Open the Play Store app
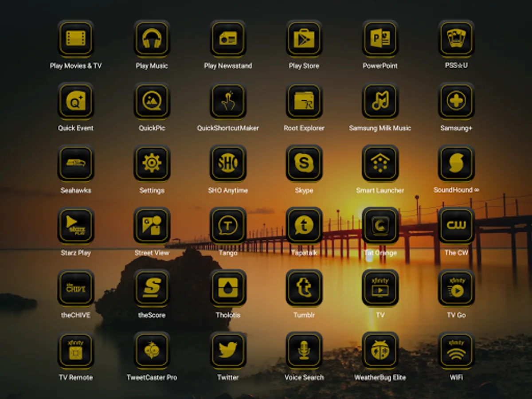Screen dimensions: 532x399 pyautogui.click(x=304, y=39)
